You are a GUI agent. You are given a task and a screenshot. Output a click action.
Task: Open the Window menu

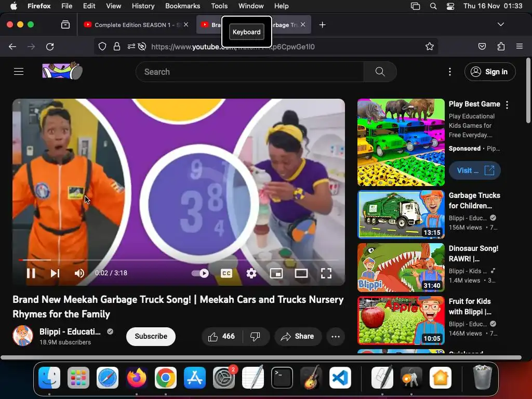(x=251, y=6)
